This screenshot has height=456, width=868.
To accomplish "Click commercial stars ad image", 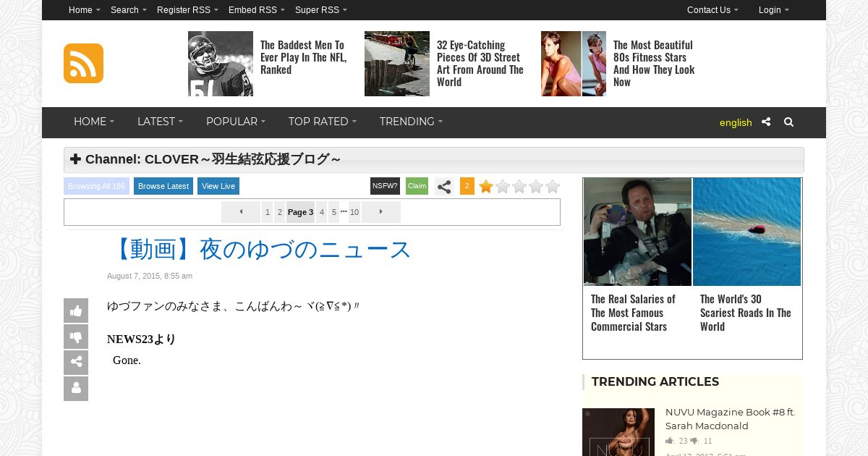I will pos(637,232).
